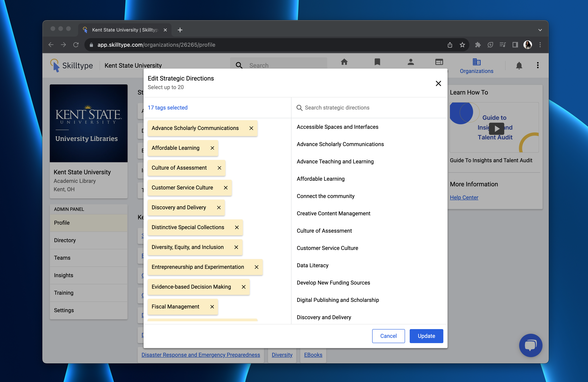Click the Update button

[x=426, y=336]
